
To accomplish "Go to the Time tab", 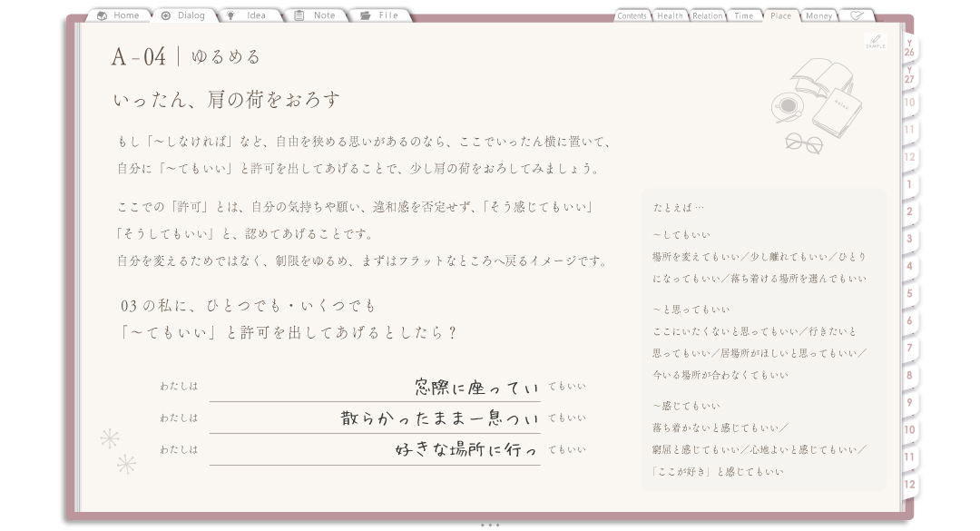I will pos(744,15).
